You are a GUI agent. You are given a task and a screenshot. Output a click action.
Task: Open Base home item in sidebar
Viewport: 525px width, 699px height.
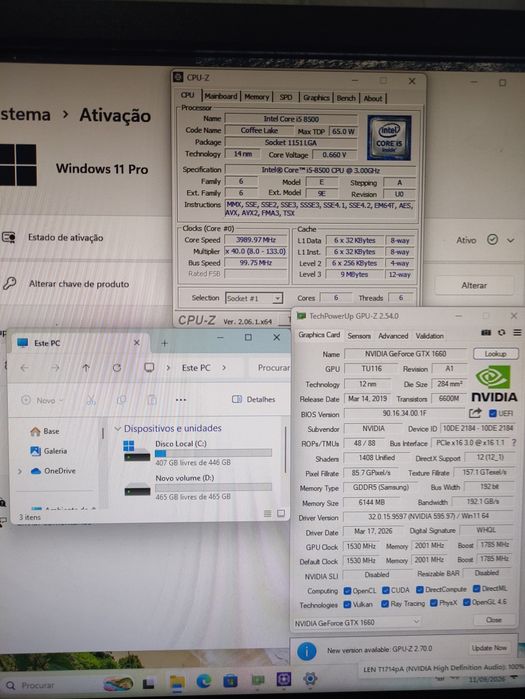pos(45,431)
